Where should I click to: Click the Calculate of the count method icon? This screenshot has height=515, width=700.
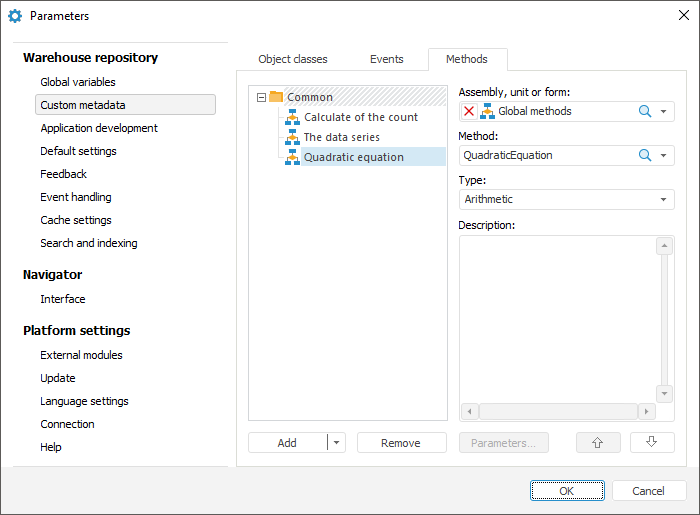292,117
